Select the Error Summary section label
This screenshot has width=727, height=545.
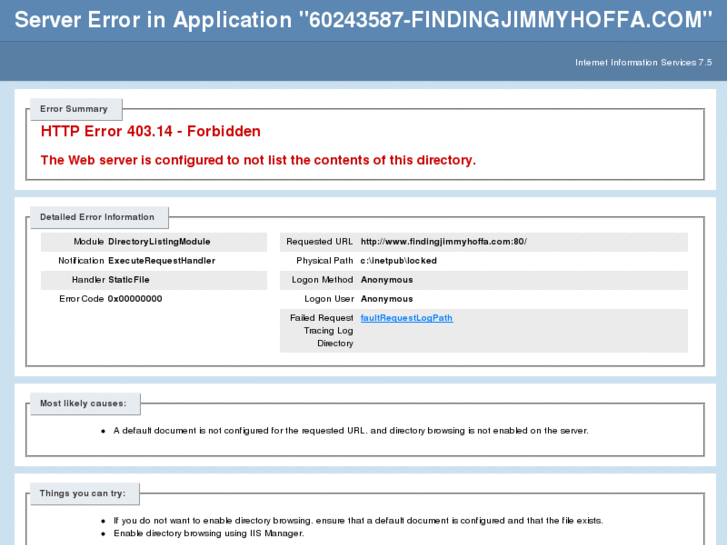(x=74, y=109)
